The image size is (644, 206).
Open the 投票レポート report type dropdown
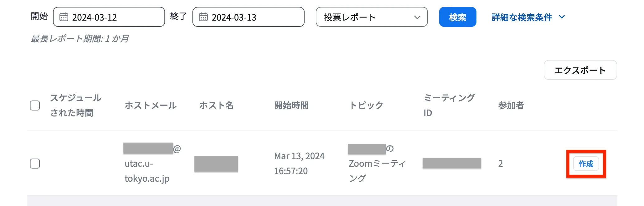point(372,17)
